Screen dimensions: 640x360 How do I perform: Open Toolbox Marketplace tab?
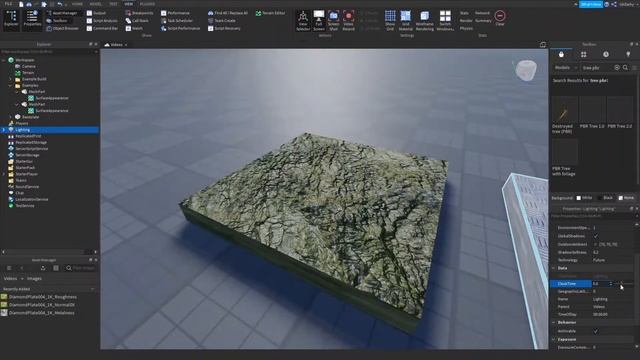click(x=561, y=54)
